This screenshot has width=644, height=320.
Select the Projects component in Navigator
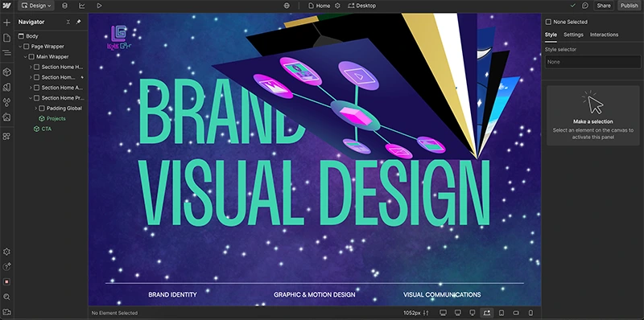(52, 118)
